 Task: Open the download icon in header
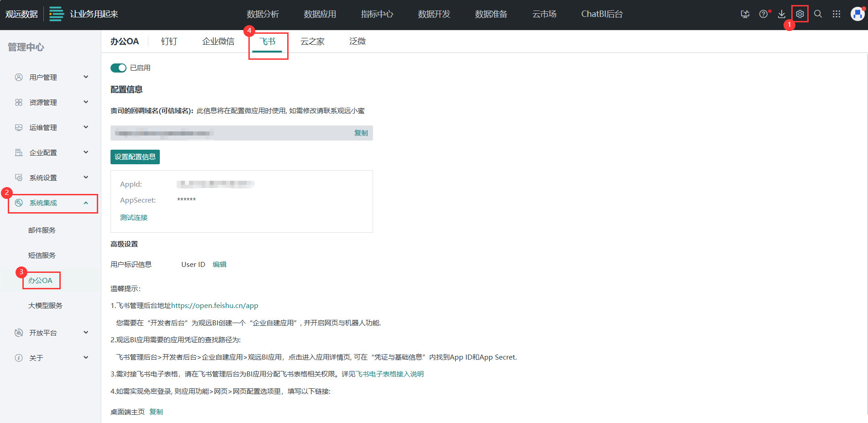click(782, 14)
